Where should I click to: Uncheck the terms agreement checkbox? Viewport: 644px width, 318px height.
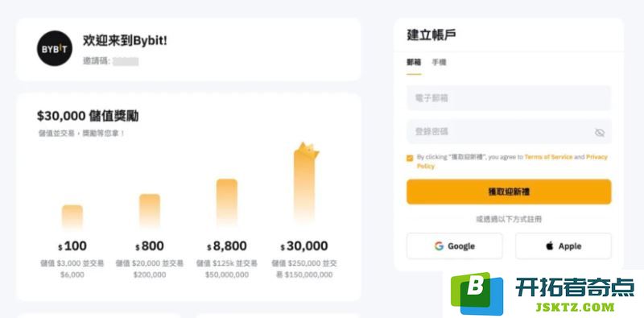(x=410, y=158)
